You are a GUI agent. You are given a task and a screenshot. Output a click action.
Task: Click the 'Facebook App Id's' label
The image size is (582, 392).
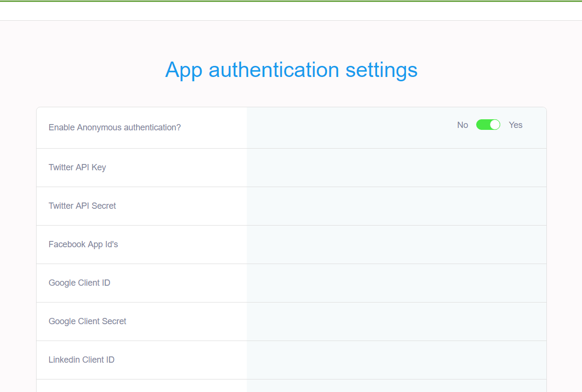[x=83, y=244]
